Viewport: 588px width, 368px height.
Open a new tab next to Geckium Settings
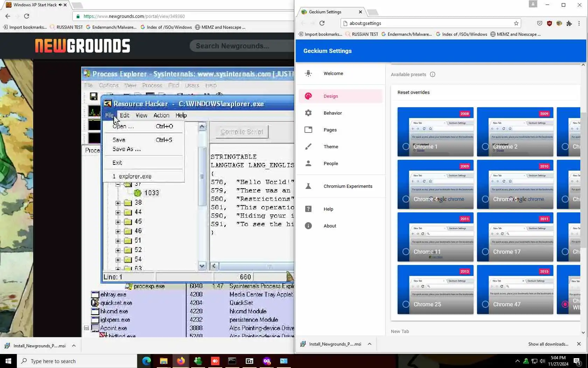pos(373,12)
